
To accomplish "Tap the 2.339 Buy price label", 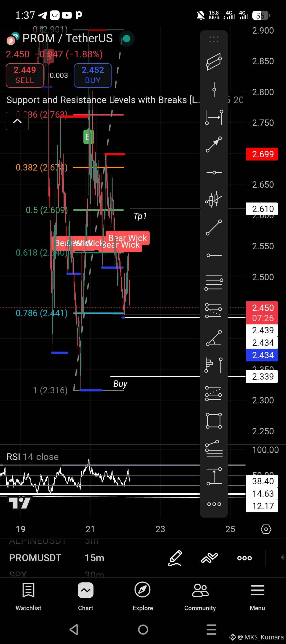I will tap(262, 376).
